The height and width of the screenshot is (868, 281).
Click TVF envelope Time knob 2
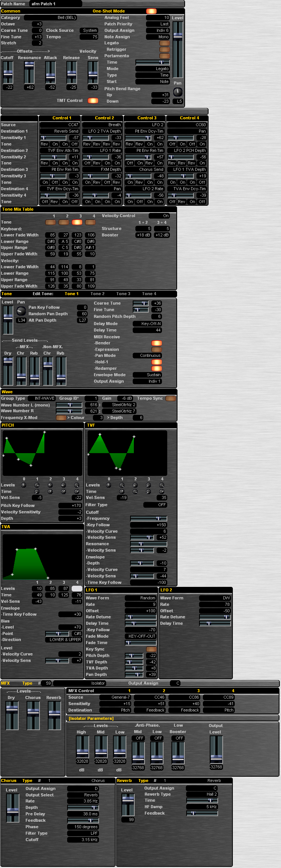coord(135,491)
